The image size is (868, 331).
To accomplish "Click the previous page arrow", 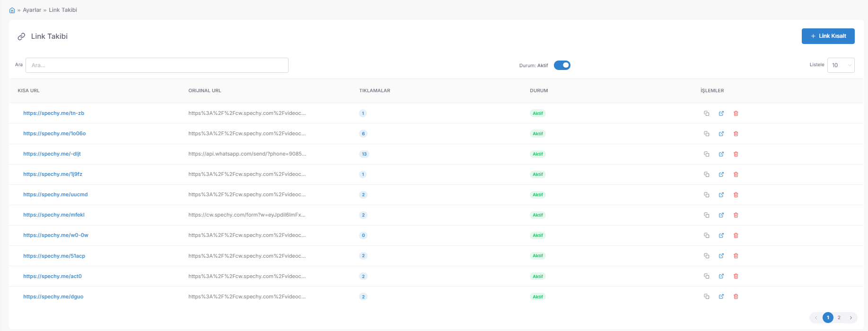I will (x=816, y=318).
